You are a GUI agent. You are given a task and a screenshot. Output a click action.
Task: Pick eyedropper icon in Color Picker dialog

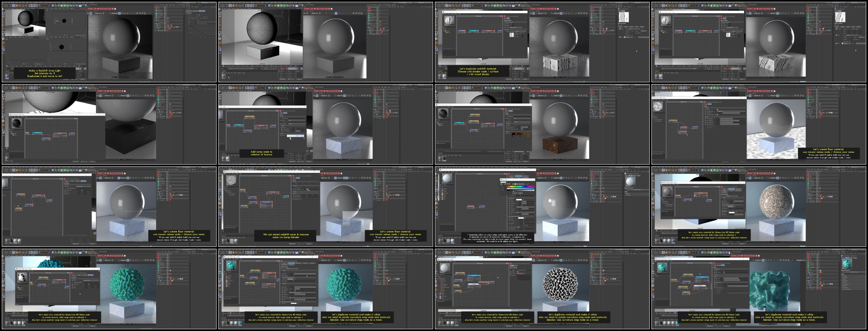528,184
